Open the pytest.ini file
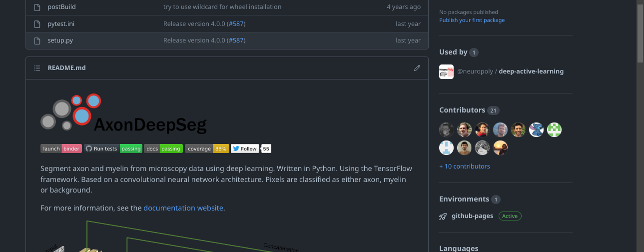Screen dimensions: 644x252 pos(61,24)
